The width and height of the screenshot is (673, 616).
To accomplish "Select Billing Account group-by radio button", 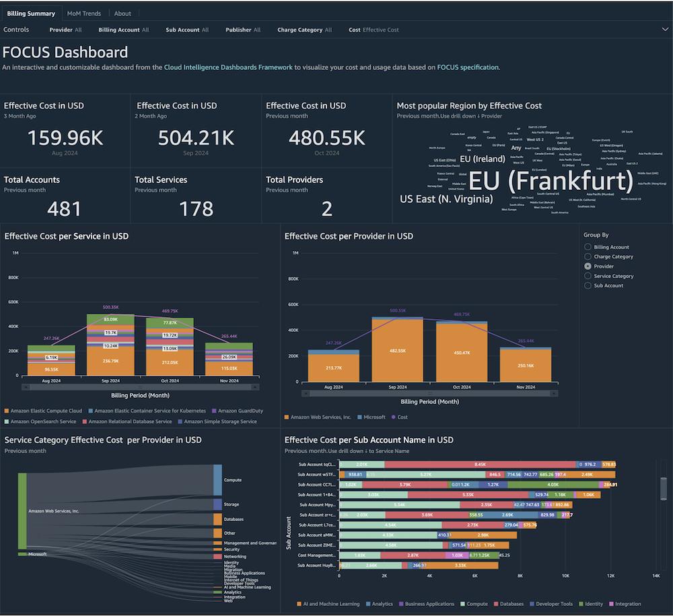I will tap(588, 247).
